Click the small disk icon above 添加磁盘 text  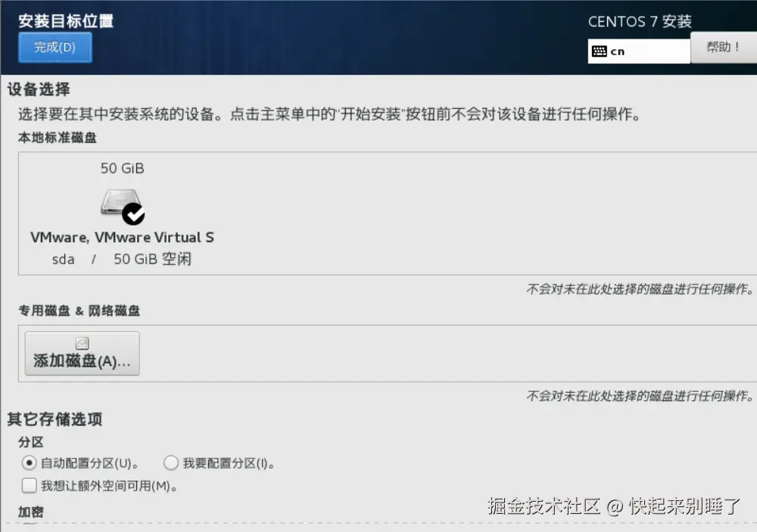point(82,344)
